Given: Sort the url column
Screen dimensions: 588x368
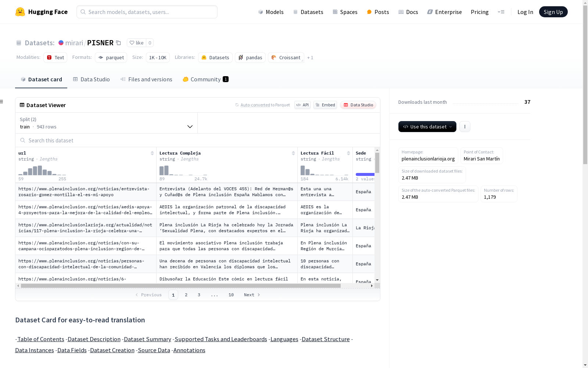Looking at the screenshot, I should (x=152, y=153).
